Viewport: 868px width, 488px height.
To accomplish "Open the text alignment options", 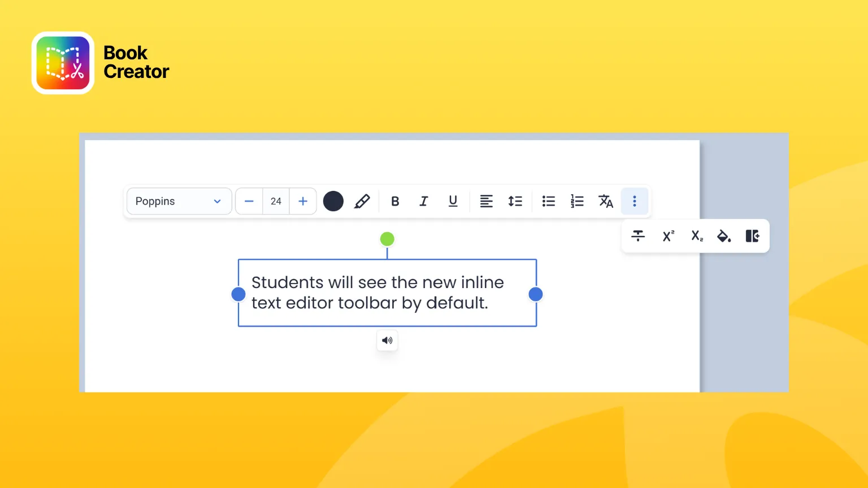I will coord(486,201).
